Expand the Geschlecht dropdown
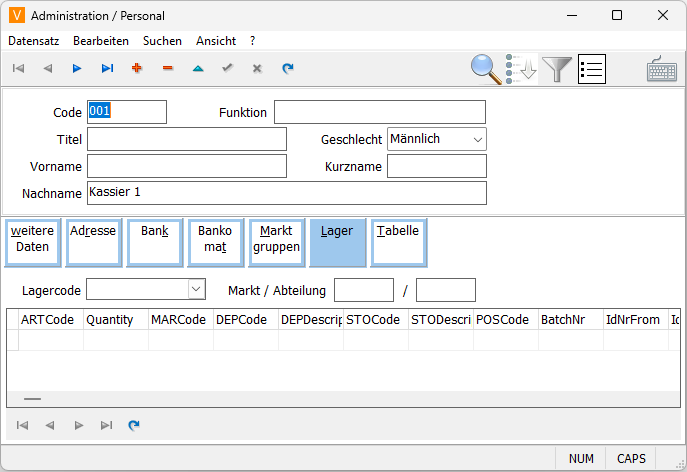The height and width of the screenshot is (472, 687). coord(477,140)
